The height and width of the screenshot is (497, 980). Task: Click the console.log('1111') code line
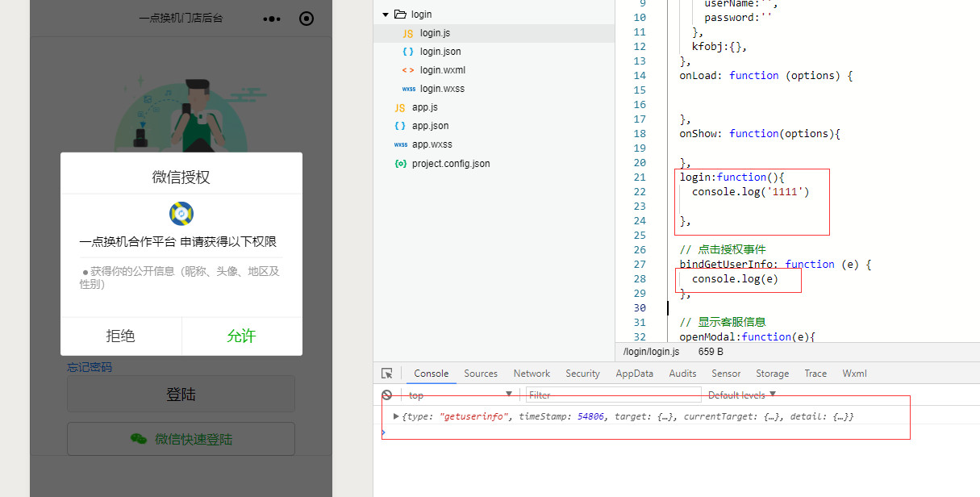pos(750,191)
